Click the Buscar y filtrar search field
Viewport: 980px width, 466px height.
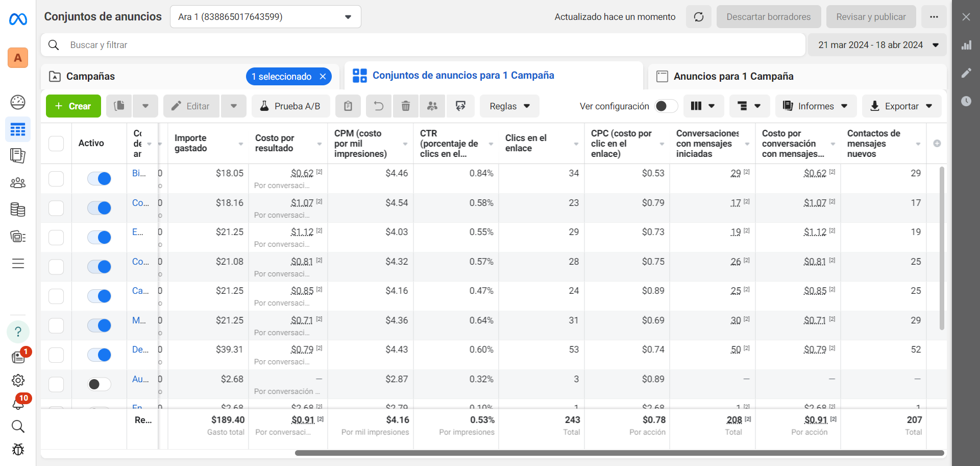(423, 45)
